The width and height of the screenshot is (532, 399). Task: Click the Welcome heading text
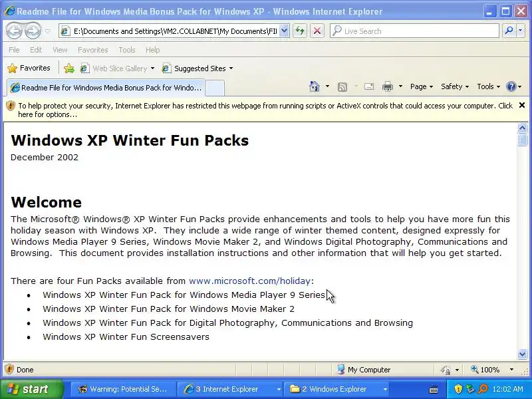(46, 202)
